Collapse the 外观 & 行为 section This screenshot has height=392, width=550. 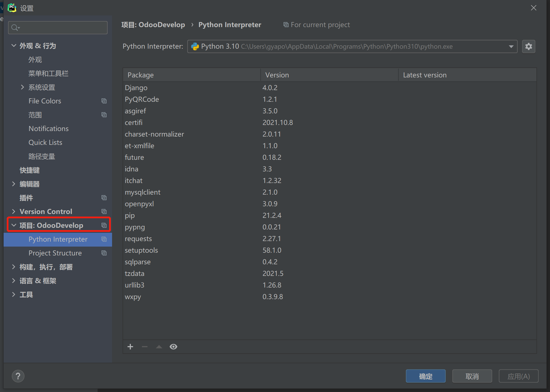tap(14, 46)
